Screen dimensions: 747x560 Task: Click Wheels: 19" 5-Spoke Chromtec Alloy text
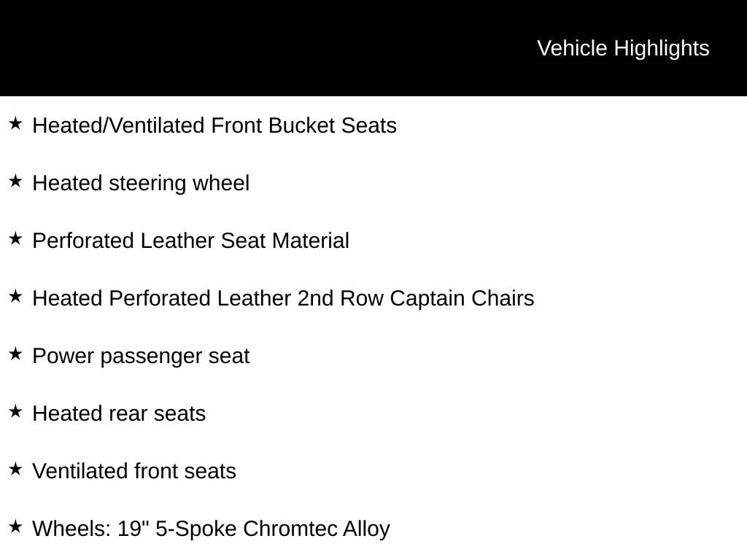(x=211, y=529)
